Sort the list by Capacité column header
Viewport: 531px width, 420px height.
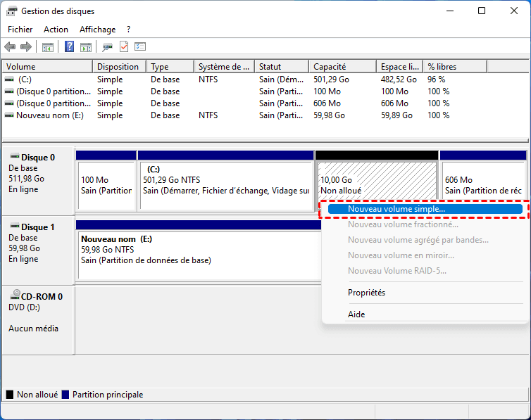[x=342, y=67]
